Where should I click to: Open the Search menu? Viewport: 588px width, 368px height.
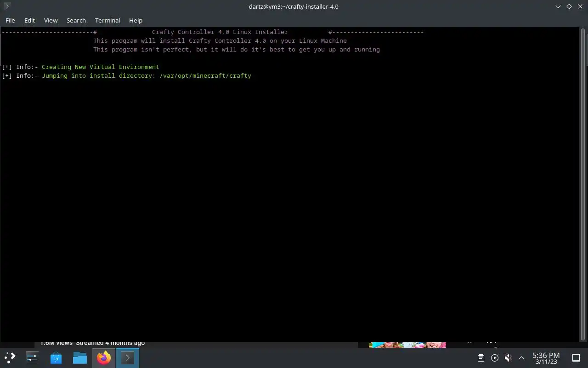(x=76, y=20)
